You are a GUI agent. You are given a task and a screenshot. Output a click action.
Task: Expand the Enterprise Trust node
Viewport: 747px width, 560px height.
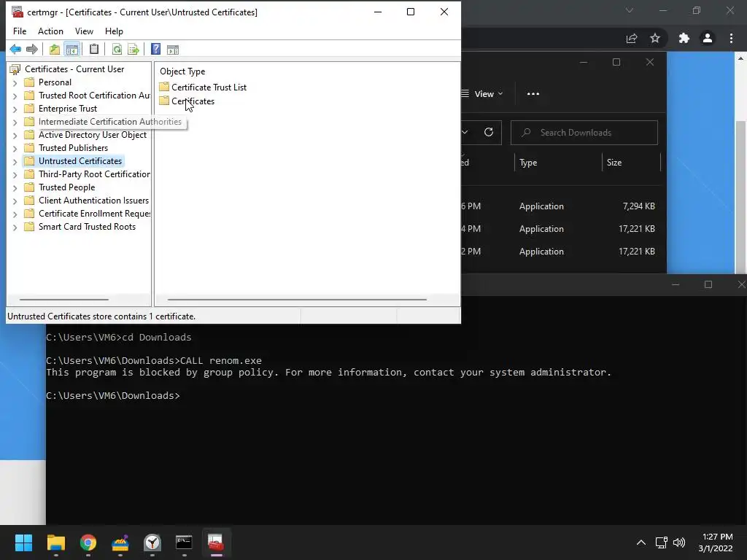point(15,109)
